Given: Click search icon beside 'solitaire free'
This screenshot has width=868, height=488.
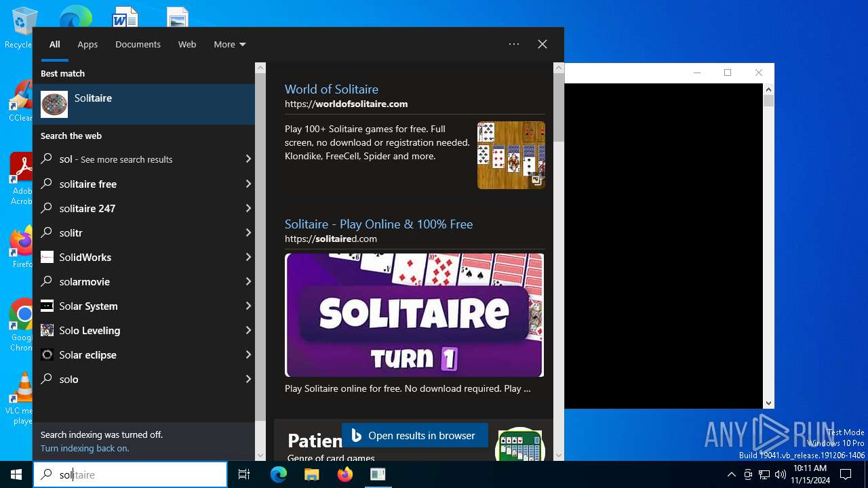Looking at the screenshot, I should 47,184.
